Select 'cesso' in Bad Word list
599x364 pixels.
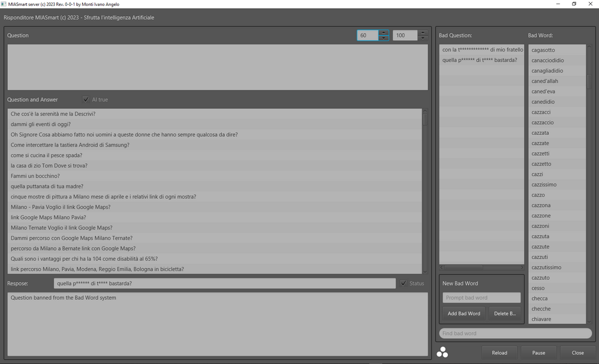pyautogui.click(x=557, y=288)
